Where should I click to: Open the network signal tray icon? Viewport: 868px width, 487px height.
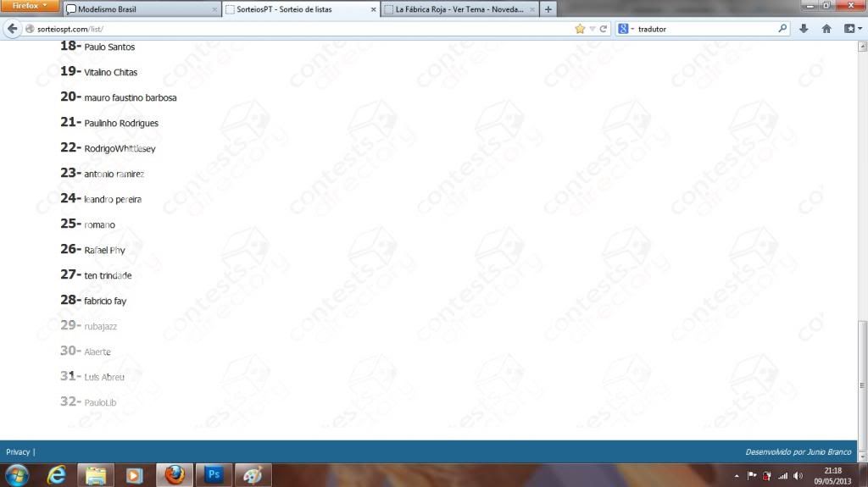(782, 475)
